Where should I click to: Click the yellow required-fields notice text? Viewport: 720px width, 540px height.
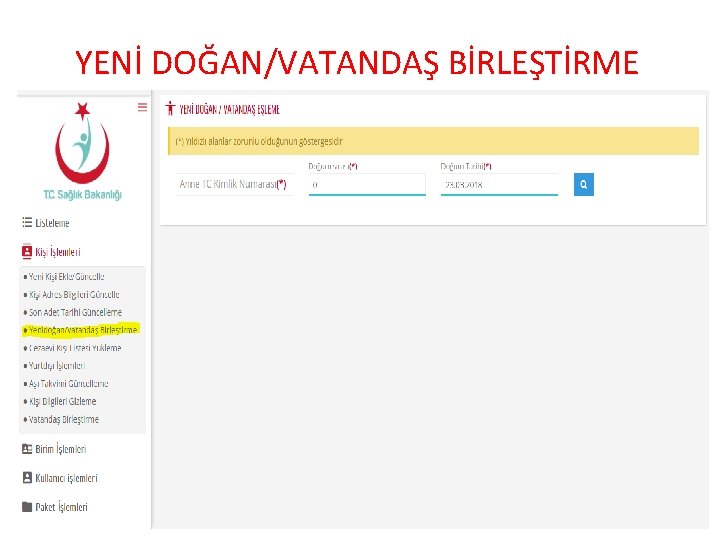click(x=259, y=141)
